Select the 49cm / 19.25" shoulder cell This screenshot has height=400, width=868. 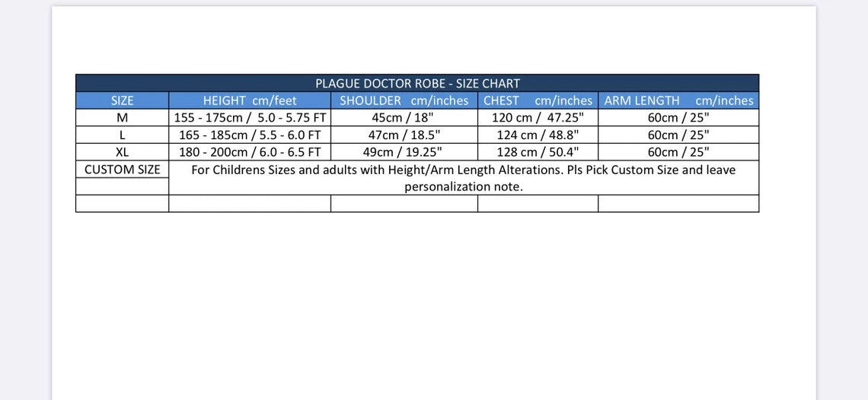coord(404,152)
